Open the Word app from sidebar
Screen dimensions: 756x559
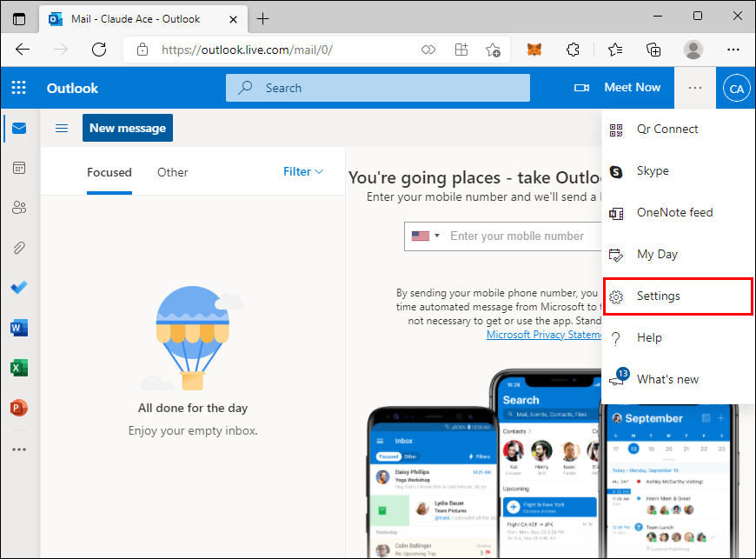[19, 328]
